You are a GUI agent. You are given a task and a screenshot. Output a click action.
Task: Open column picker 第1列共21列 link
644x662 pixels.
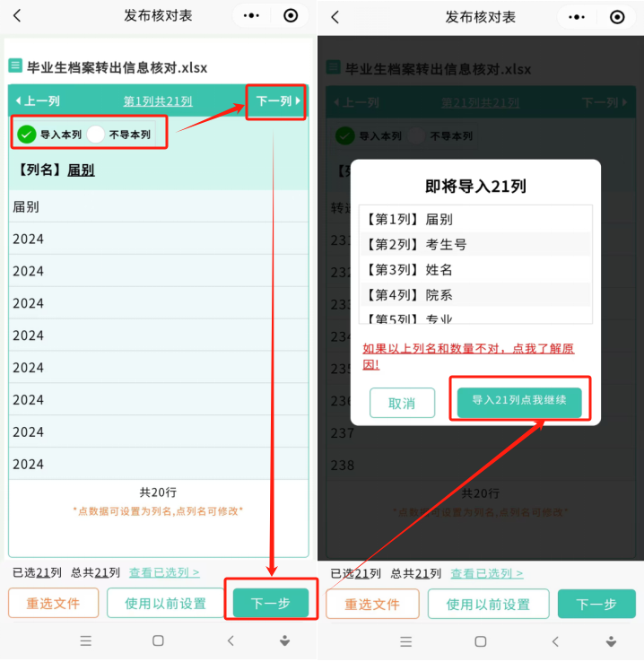158,101
